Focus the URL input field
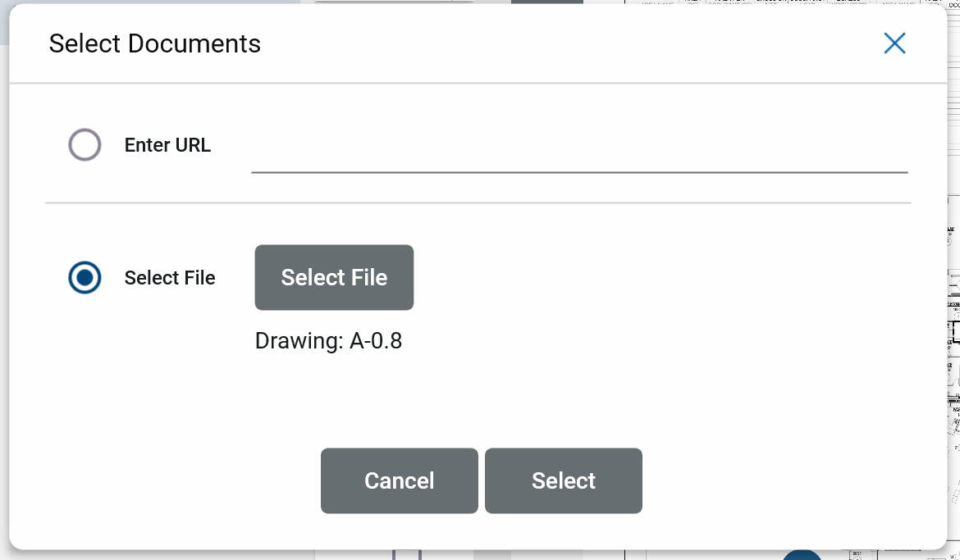This screenshot has width=960, height=560. point(578,152)
